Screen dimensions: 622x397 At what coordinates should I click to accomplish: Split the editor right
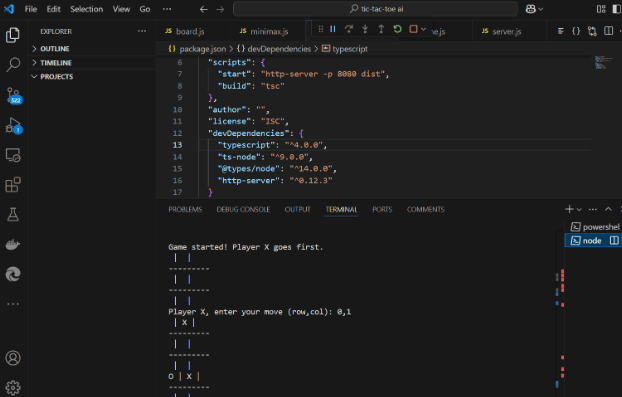click(609, 31)
